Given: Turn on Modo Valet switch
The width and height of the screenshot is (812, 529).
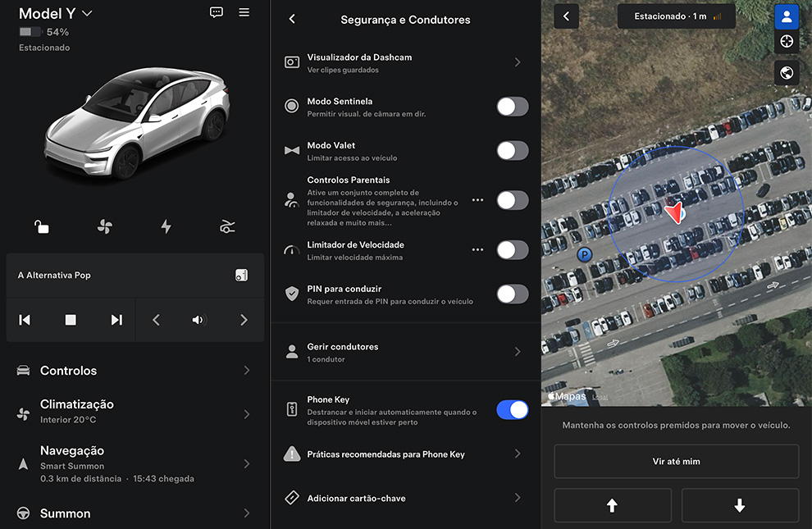Looking at the screenshot, I should pos(512,151).
